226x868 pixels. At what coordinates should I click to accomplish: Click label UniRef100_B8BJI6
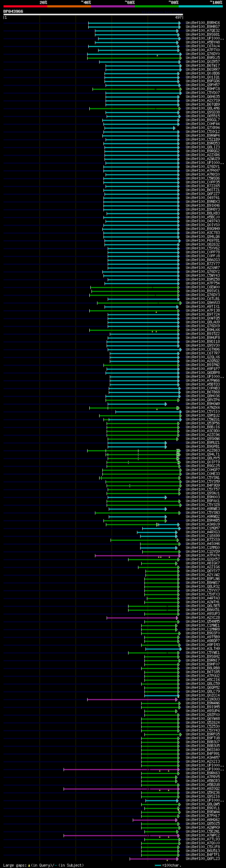point(203,427)
